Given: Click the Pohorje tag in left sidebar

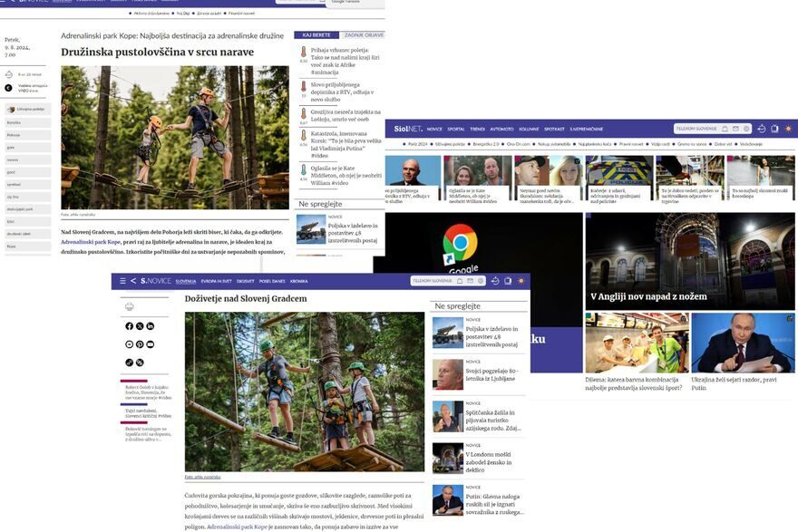Looking at the screenshot, I should click(x=14, y=134).
